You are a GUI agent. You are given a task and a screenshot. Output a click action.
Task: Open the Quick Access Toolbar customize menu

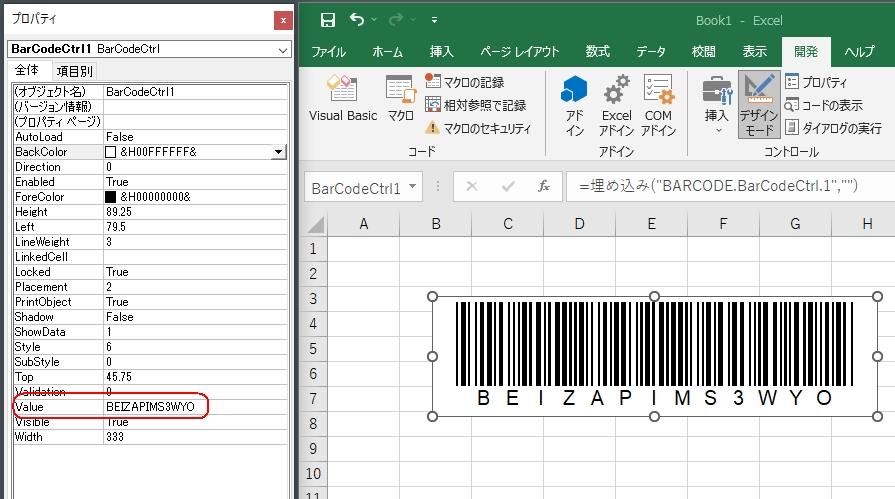point(434,20)
